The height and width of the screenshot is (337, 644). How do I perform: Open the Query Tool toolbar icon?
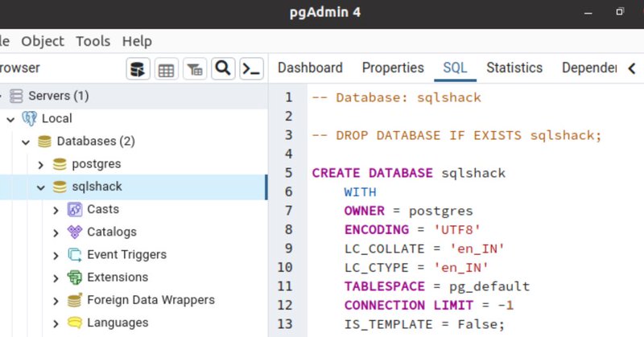click(x=138, y=68)
